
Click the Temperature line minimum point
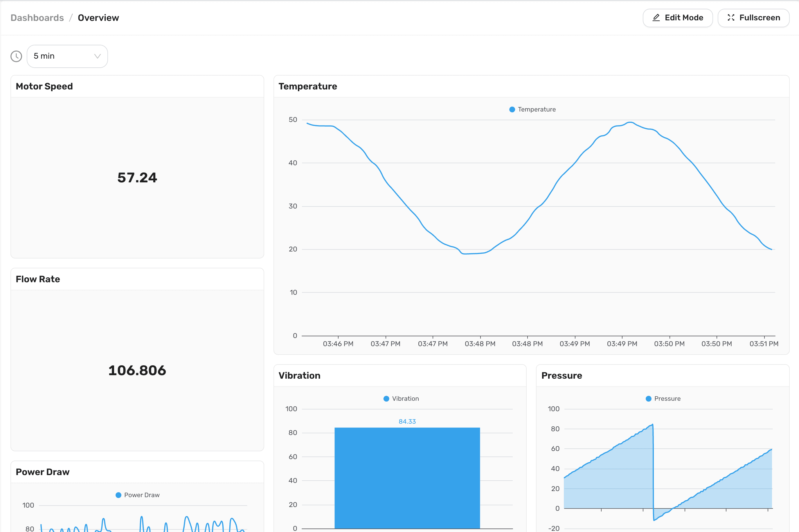tap(465, 254)
